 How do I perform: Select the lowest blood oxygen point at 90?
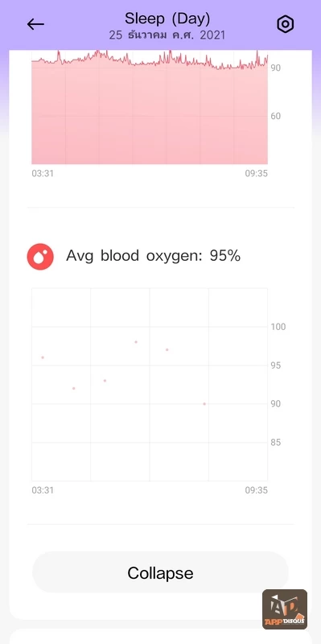(x=204, y=404)
